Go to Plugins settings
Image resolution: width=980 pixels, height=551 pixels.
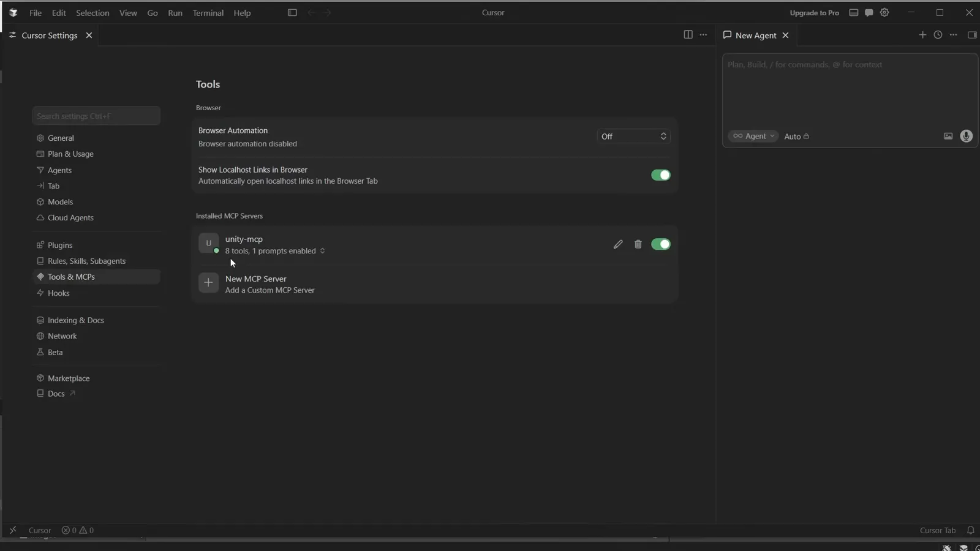click(96, 245)
